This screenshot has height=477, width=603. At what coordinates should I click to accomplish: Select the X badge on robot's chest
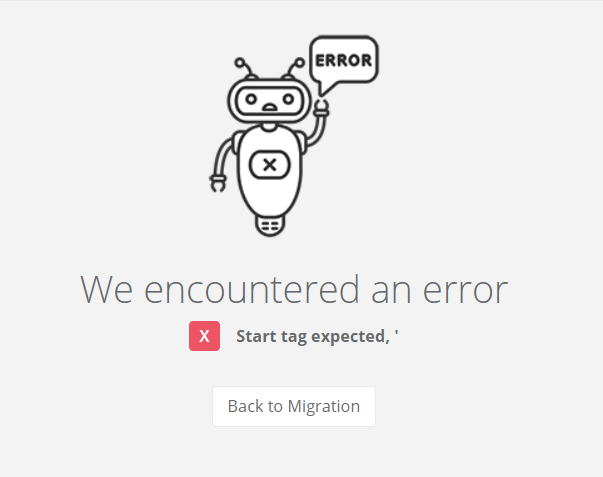click(x=270, y=165)
